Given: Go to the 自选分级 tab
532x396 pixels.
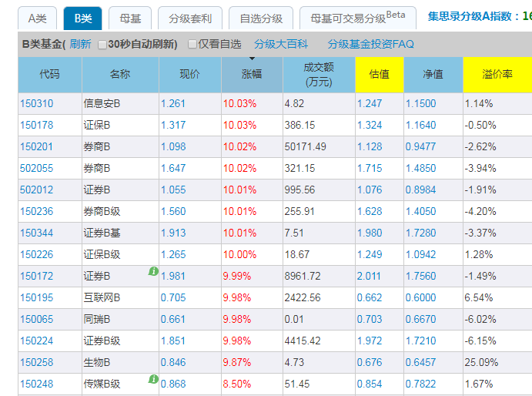Looking at the screenshot, I should [261, 18].
